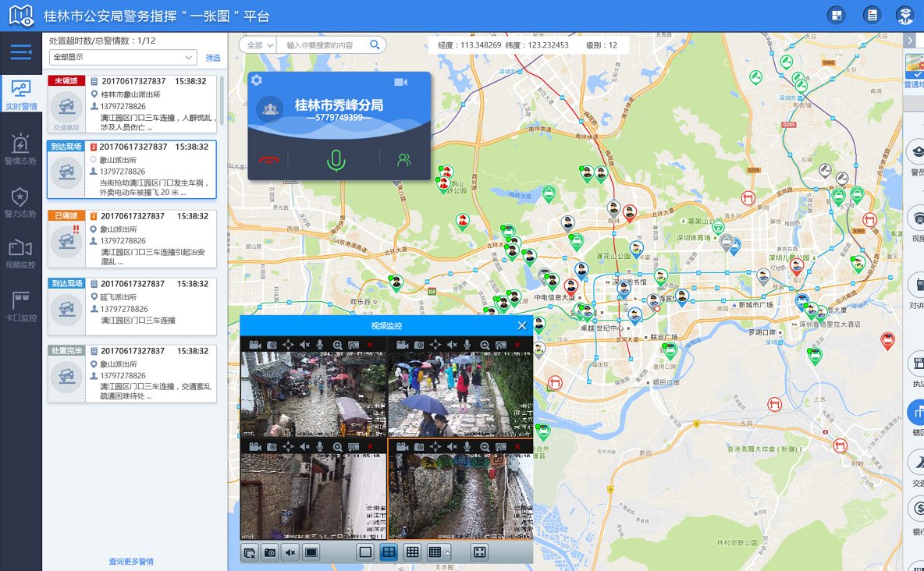Take snapshot of bottom-right camera feed
The width and height of the screenshot is (924, 571).
(x=419, y=447)
